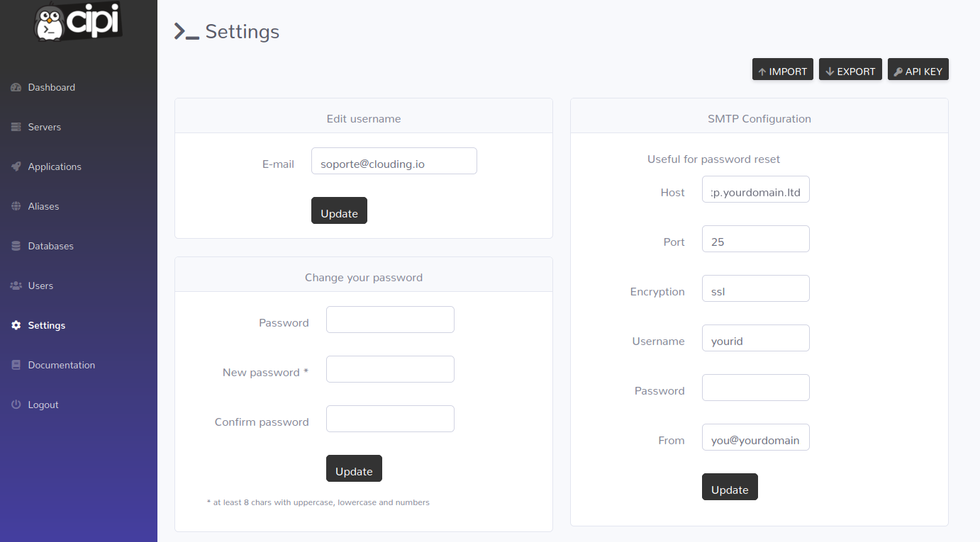Click Update under Edit username
980x542 pixels.
339,210
